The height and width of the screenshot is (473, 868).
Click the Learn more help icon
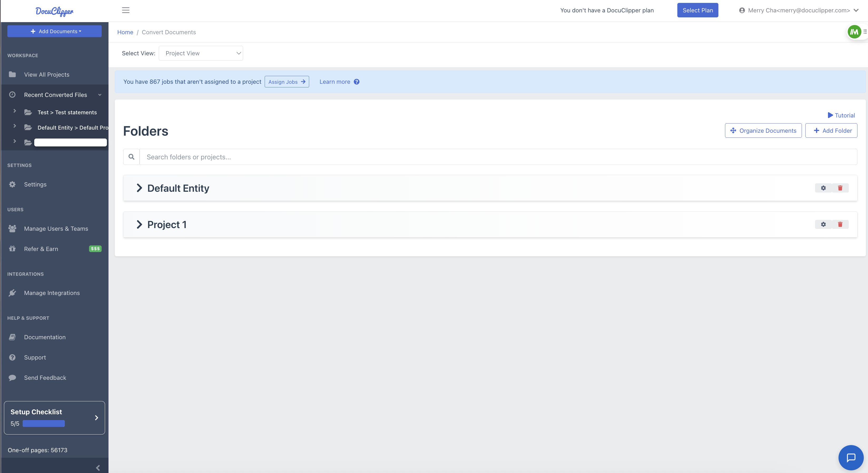click(357, 82)
